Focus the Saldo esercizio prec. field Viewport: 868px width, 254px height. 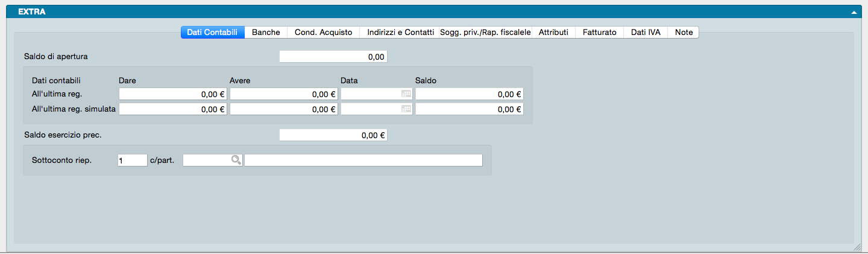(x=333, y=135)
